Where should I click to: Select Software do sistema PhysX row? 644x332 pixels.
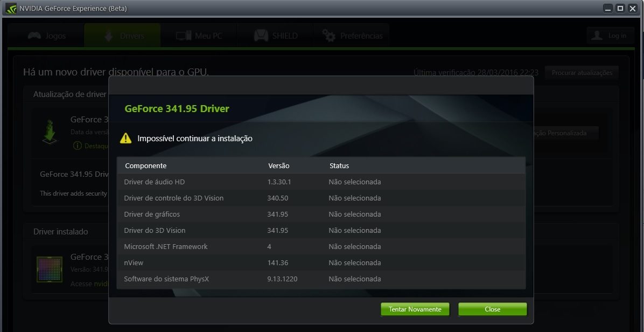321,279
